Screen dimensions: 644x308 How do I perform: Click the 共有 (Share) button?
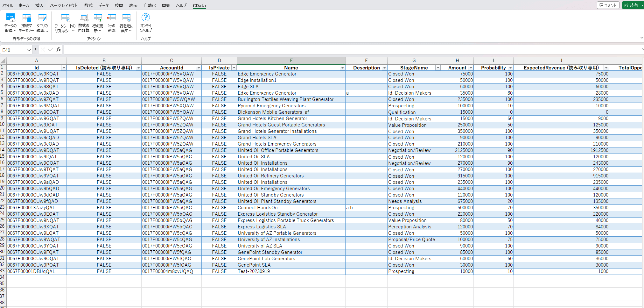point(631,5)
